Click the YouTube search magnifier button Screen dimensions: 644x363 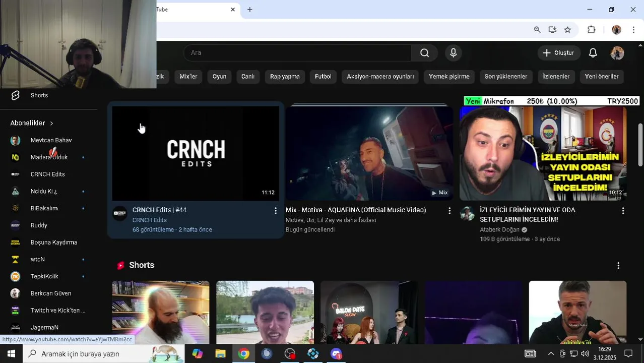[x=424, y=53]
